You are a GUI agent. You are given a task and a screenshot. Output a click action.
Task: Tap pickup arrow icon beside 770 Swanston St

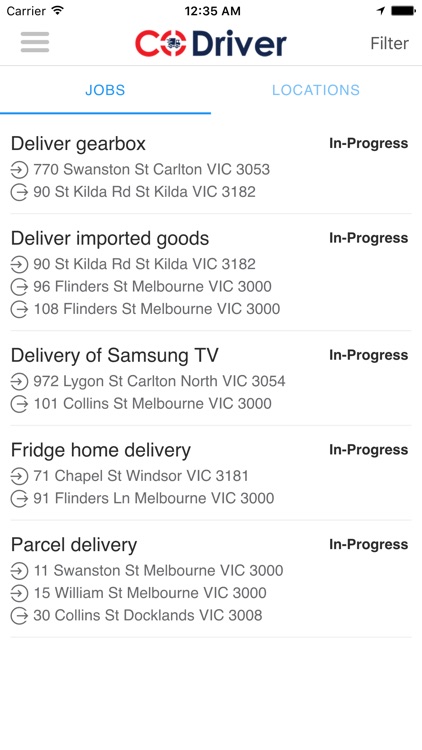(19, 169)
